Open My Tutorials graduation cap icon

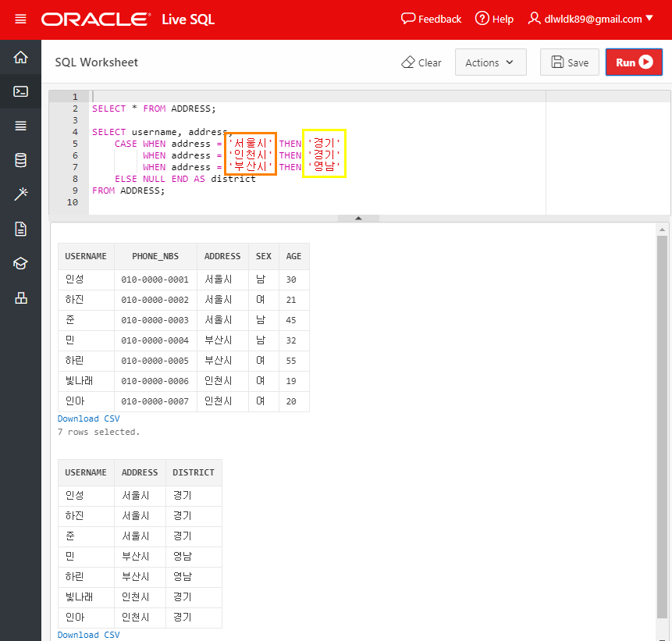20,263
